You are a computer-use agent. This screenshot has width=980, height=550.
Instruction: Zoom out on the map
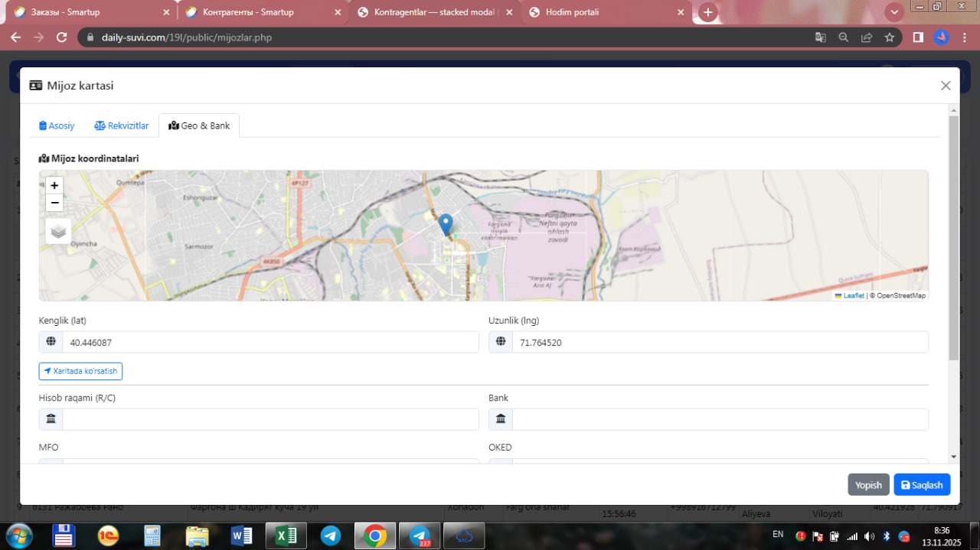point(54,203)
